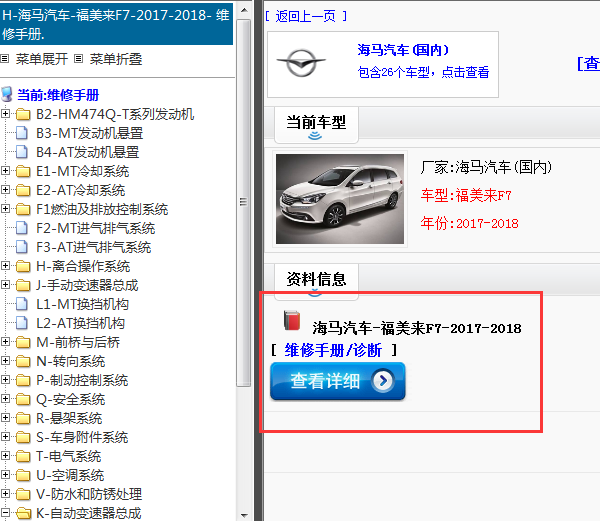This screenshot has width=600, height=521.
Task: Click the folder icon beside J-手动变速器总成
Action: coord(23,285)
